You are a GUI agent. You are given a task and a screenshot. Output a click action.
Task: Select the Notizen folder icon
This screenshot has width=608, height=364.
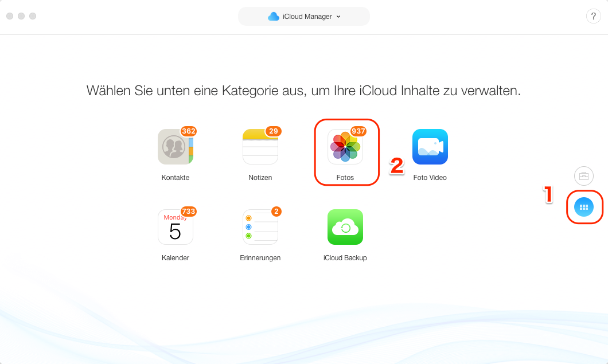(260, 147)
